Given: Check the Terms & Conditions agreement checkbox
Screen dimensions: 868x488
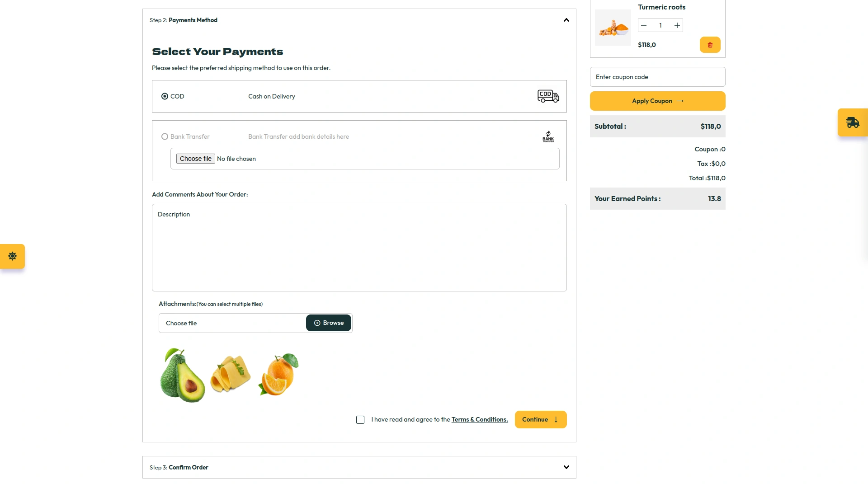Looking at the screenshot, I should click(x=360, y=419).
